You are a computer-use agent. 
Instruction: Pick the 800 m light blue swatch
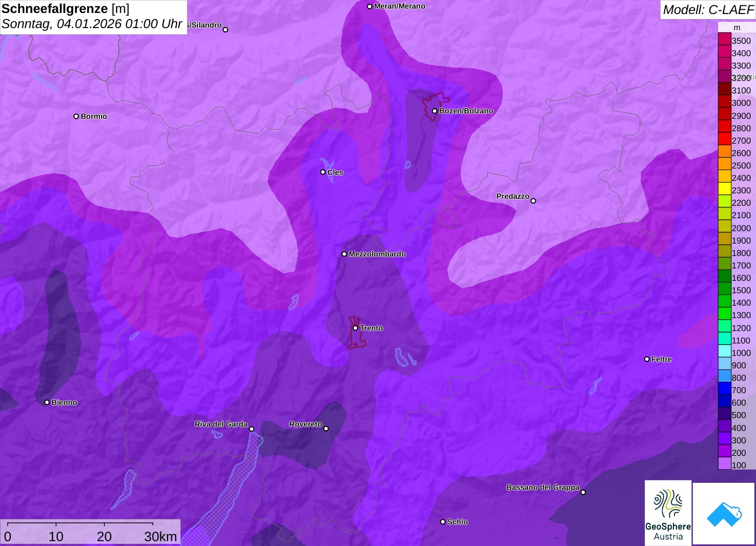tap(724, 376)
